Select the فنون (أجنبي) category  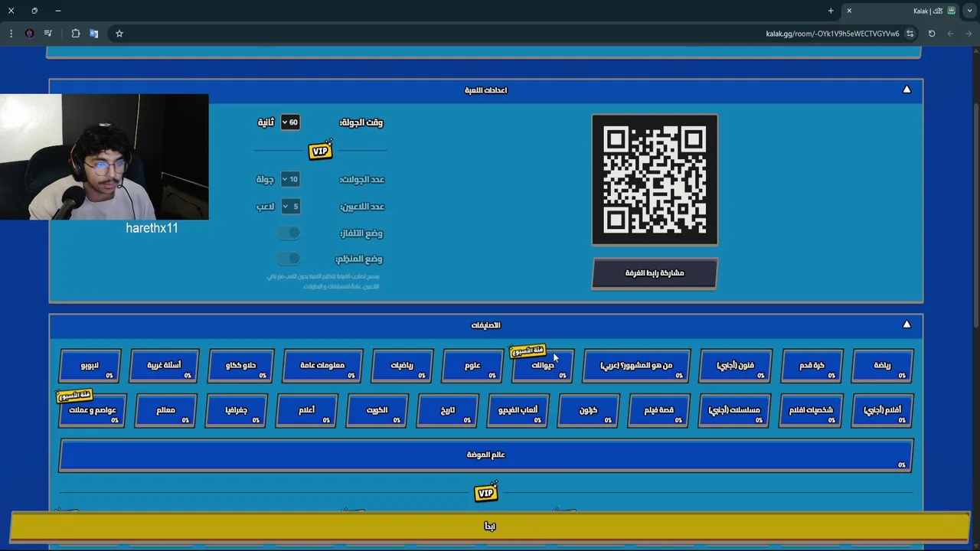(736, 366)
